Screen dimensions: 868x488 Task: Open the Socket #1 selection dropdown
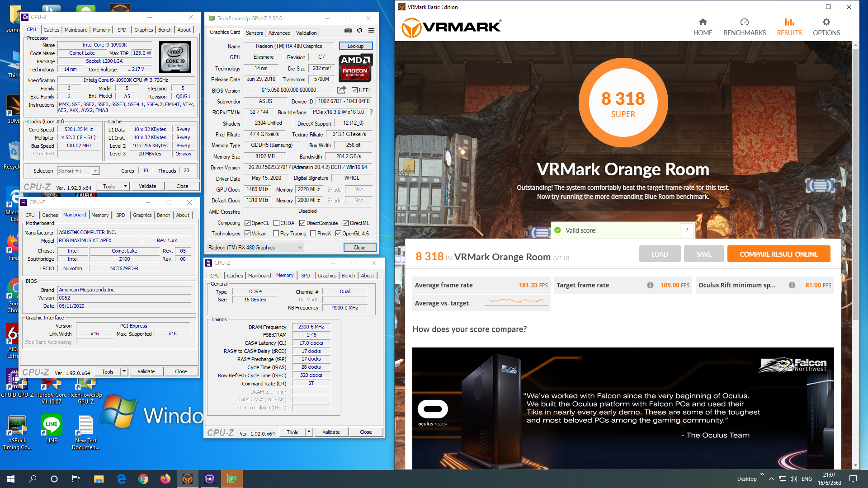coord(78,171)
